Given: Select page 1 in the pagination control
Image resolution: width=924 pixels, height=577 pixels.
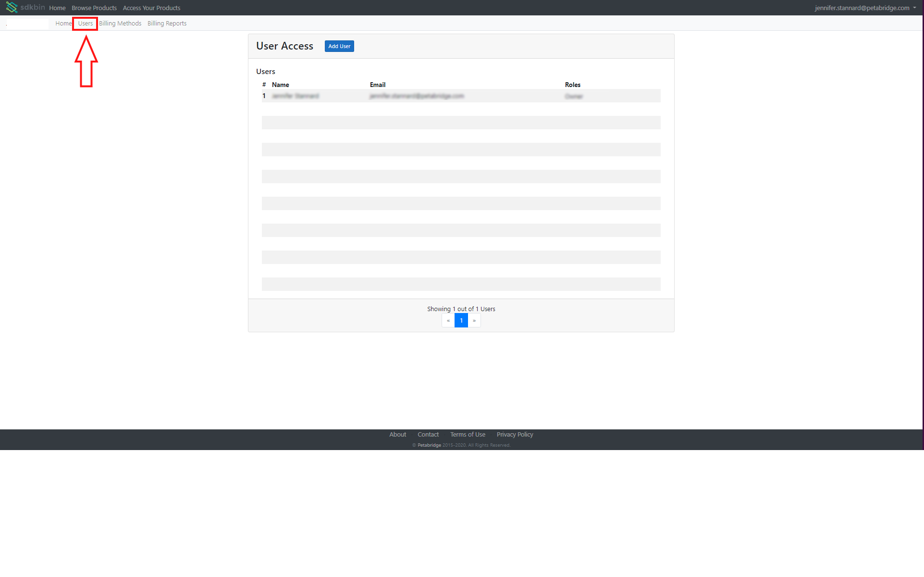Looking at the screenshot, I should click(461, 320).
